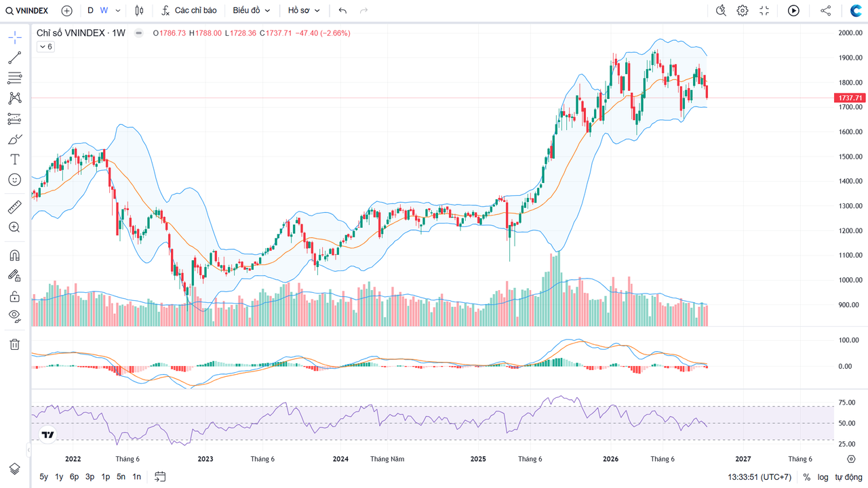Add symbol to compare with plus icon

pyautogui.click(x=66, y=11)
